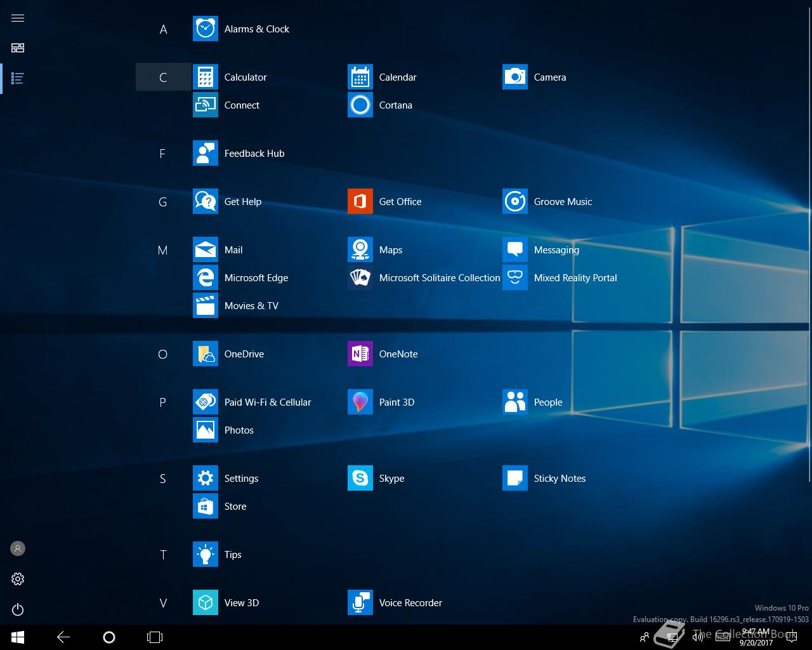The width and height of the screenshot is (812, 650).
Task: Select the letter V group header
Action: click(x=163, y=603)
